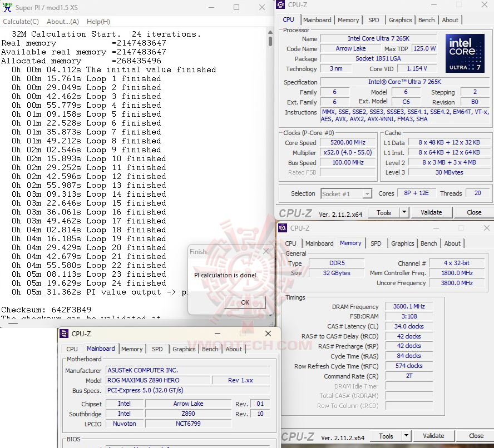
Task: Click the Memory CPU-Z window title icon
Action: (282, 228)
